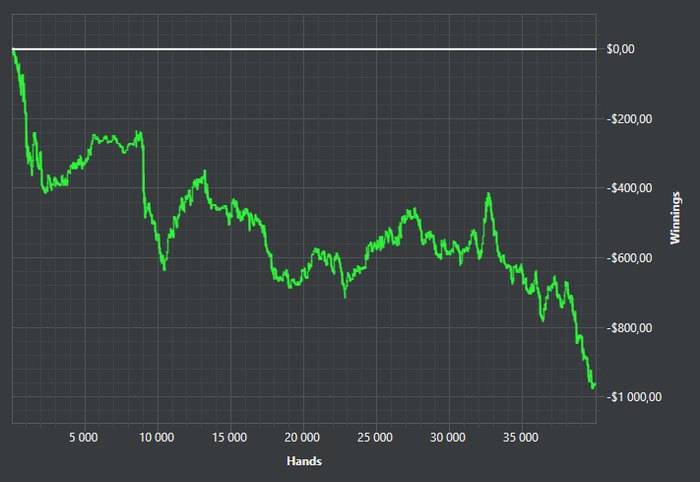
Task: Click the 30 000 hands tick label
Action: [x=448, y=437]
